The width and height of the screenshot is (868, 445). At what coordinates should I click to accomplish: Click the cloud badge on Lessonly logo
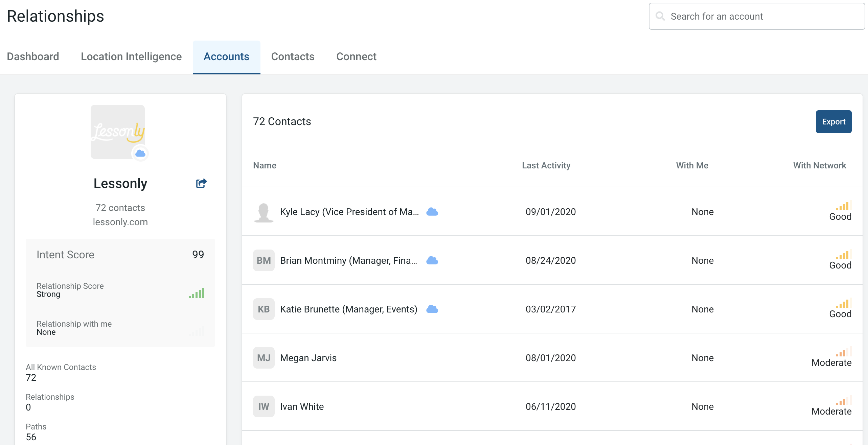click(140, 153)
